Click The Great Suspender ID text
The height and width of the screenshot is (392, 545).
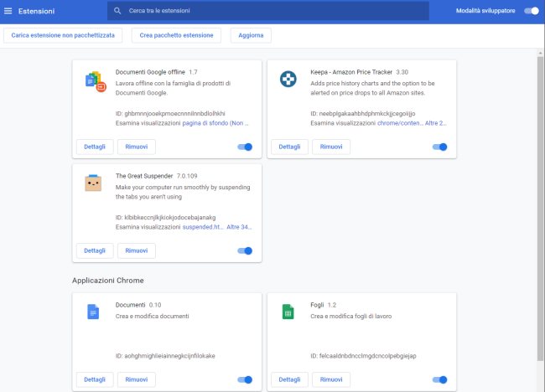pos(165,217)
